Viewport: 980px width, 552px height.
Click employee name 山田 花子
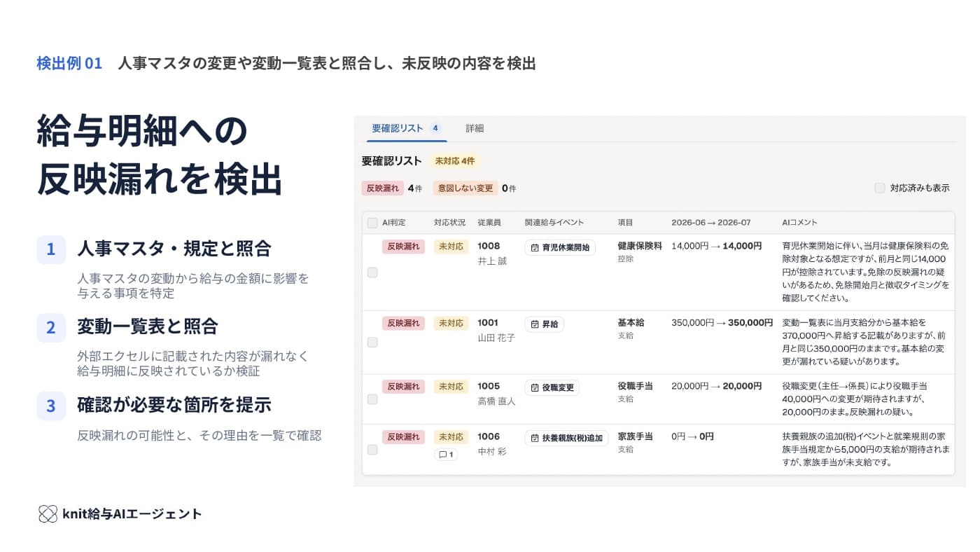496,338
